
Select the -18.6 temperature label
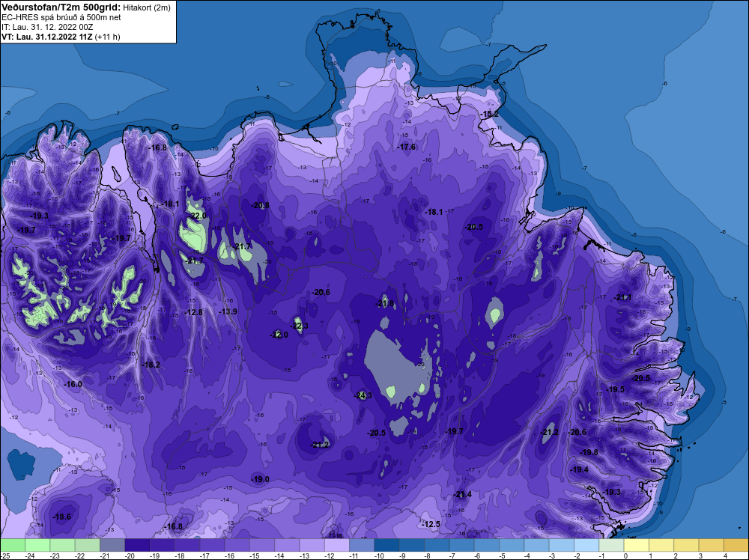[x=61, y=517]
